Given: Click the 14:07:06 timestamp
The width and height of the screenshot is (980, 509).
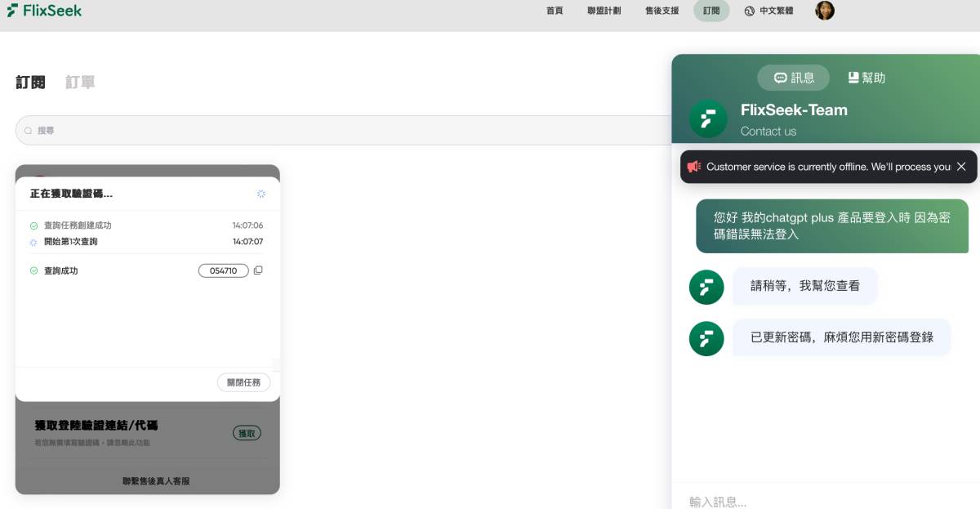Looking at the screenshot, I should click(x=247, y=225).
